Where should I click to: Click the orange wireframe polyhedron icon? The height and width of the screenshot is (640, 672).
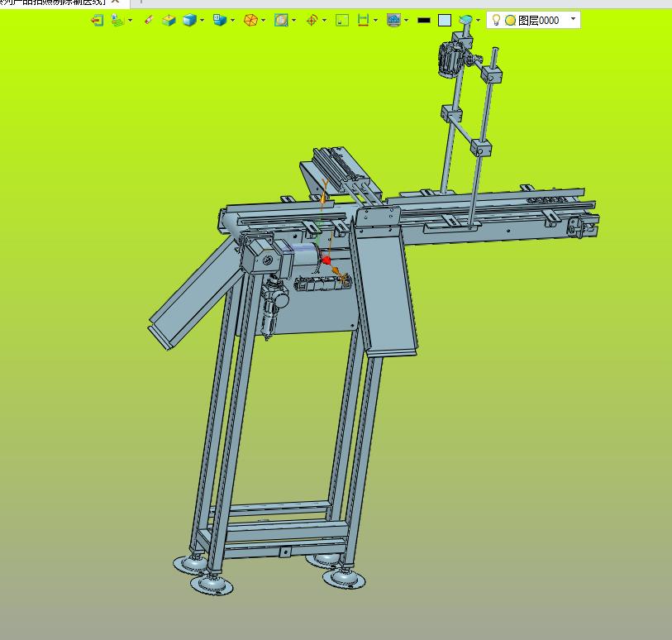[250, 20]
